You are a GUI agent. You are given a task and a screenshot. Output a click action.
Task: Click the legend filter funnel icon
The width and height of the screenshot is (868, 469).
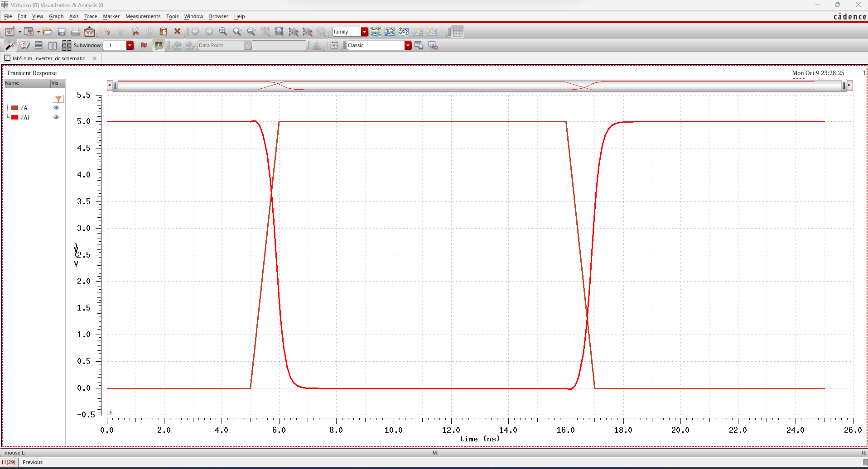click(58, 99)
